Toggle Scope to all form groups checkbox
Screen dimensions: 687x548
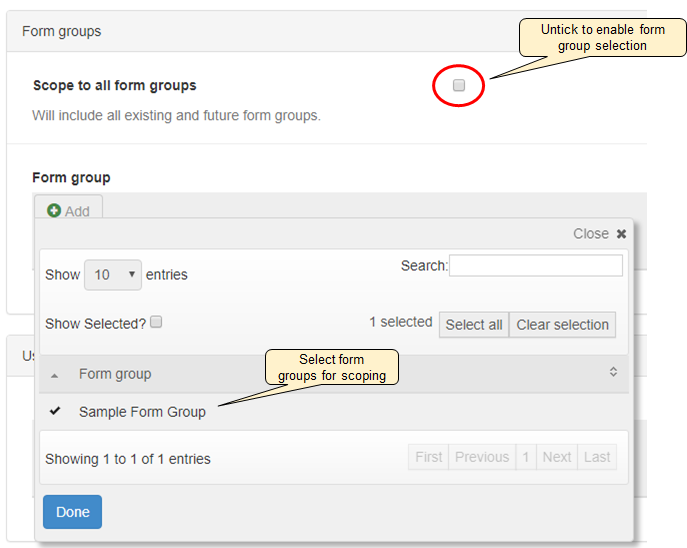click(459, 86)
